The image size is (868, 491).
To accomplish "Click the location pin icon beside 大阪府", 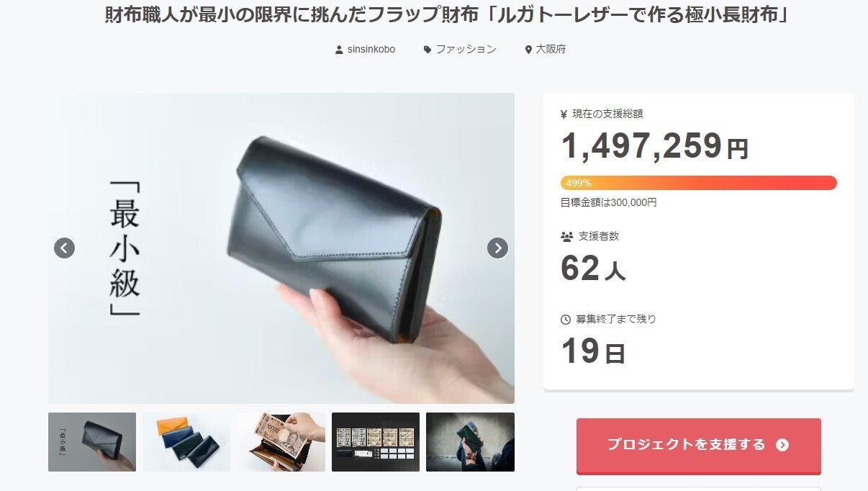I will 528,50.
